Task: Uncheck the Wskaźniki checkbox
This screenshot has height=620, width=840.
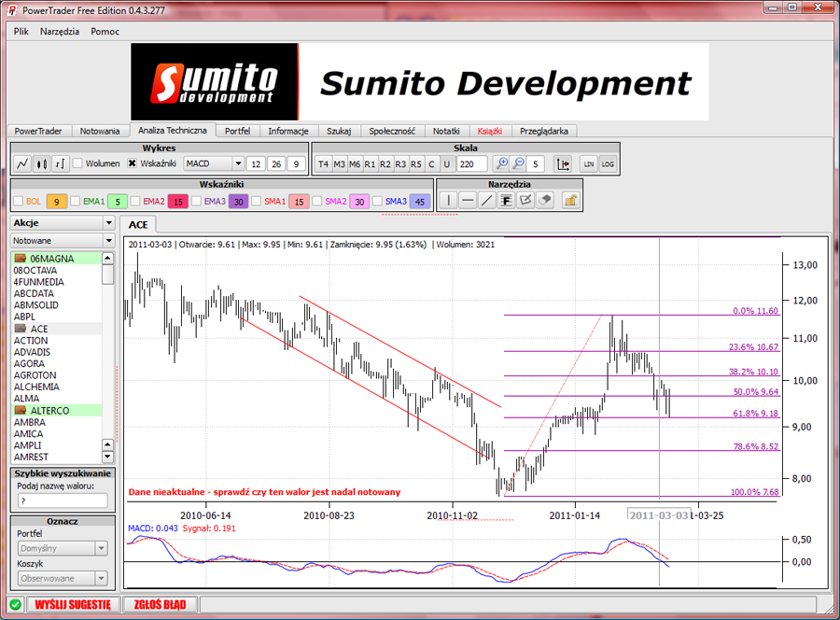Action: tap(132, 163)
